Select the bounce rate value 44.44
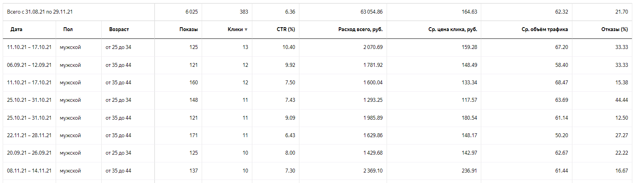The width and height of the screenshot is (644, 183). pos(621,100)
